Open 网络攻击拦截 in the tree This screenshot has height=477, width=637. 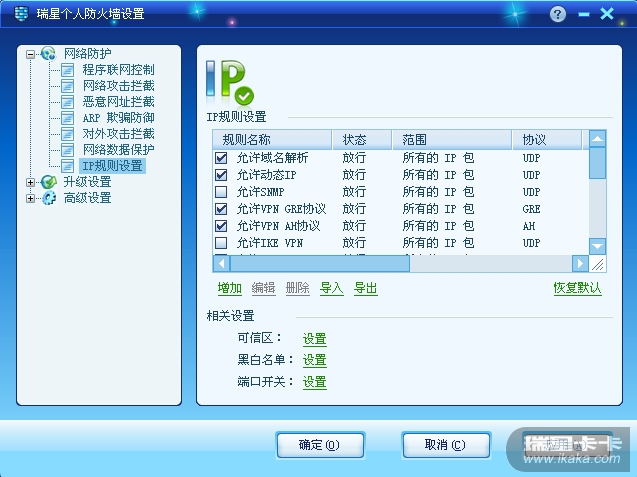click(x=119, y=86)
